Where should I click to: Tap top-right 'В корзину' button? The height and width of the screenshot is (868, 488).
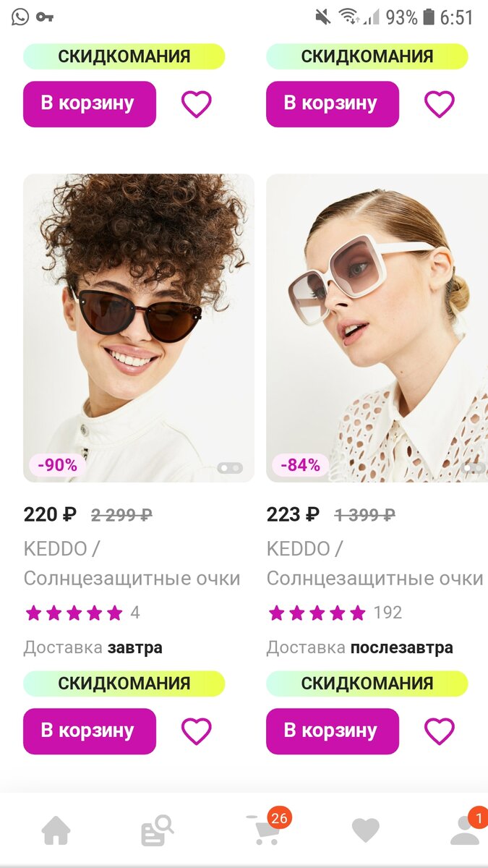(333, 104)
